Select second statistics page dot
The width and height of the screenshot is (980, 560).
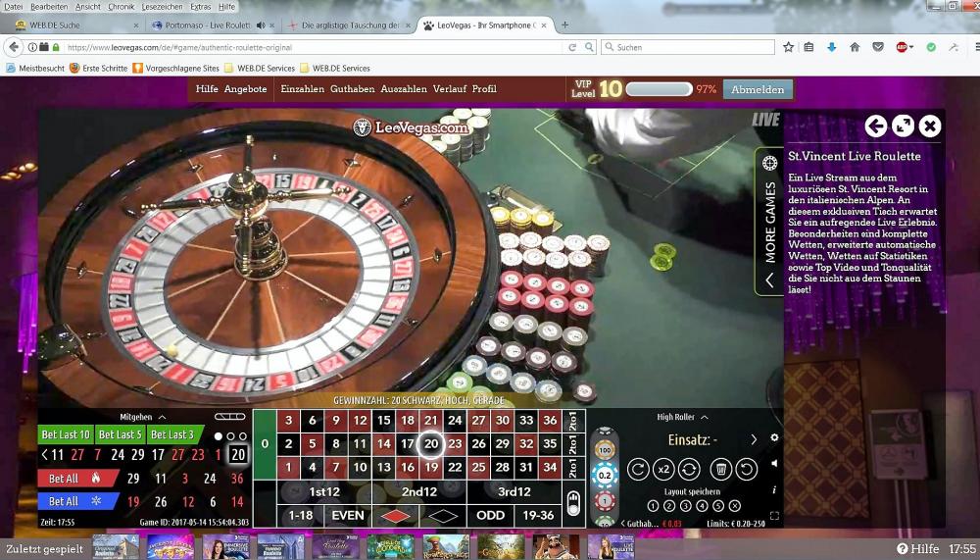coord(230,436)
